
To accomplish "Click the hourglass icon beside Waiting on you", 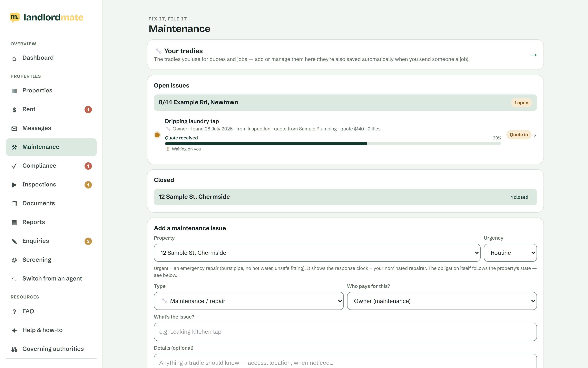I will pos(168,149).
